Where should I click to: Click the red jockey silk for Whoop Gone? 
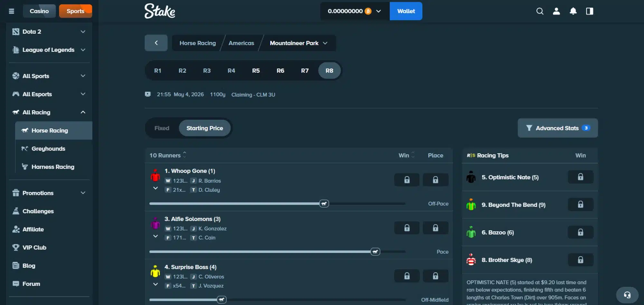[155, 175]
